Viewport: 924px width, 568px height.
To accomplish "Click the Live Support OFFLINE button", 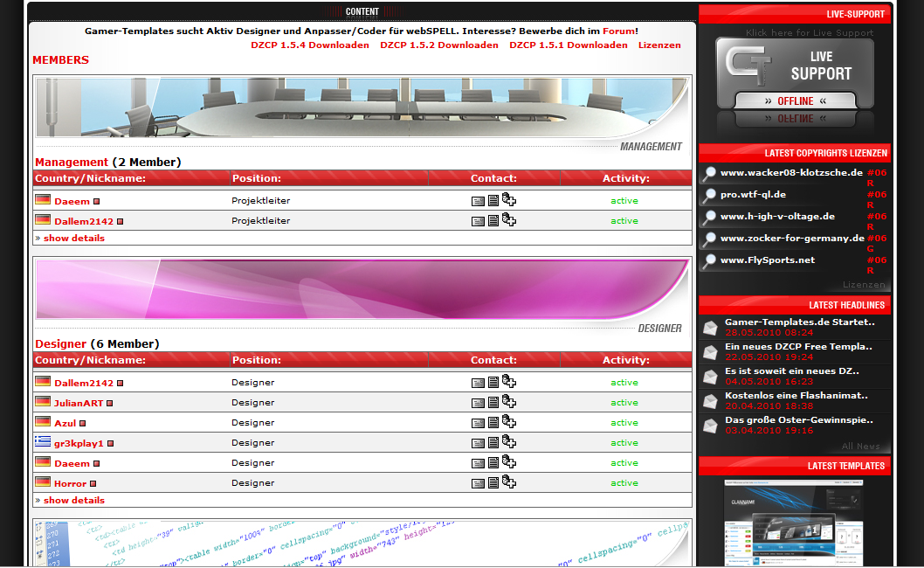I will [795, 100].
